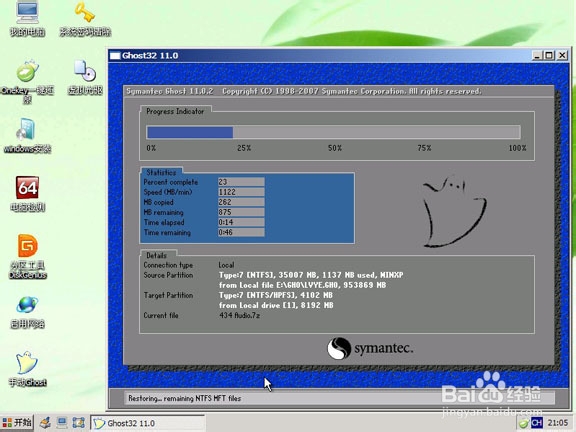Screen dimensions: 576x432
Task: Maximize the Ghost32 11.0 window
Action: (x=549, y=55)
